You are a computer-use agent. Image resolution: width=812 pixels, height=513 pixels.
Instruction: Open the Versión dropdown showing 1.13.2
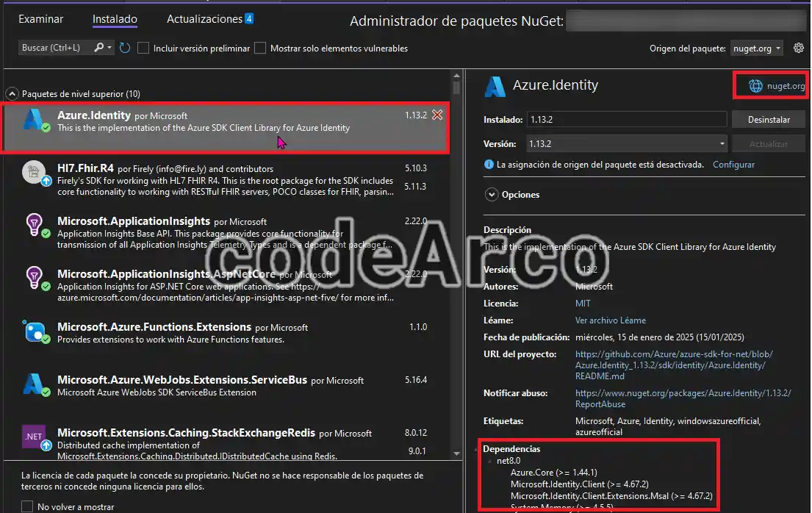coord(627,143)
